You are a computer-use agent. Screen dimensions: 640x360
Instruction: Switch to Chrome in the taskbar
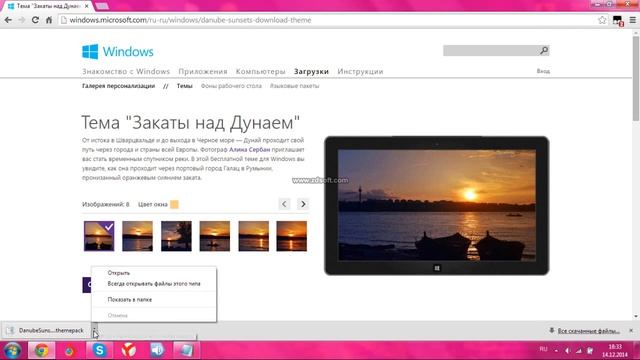(41, 351)
